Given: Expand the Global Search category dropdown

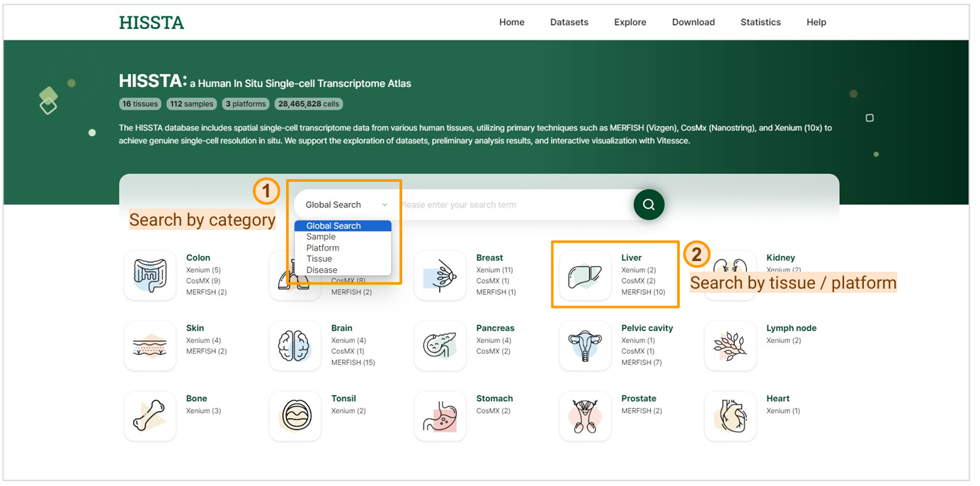Looking at the screenshot, I should 346,205.
